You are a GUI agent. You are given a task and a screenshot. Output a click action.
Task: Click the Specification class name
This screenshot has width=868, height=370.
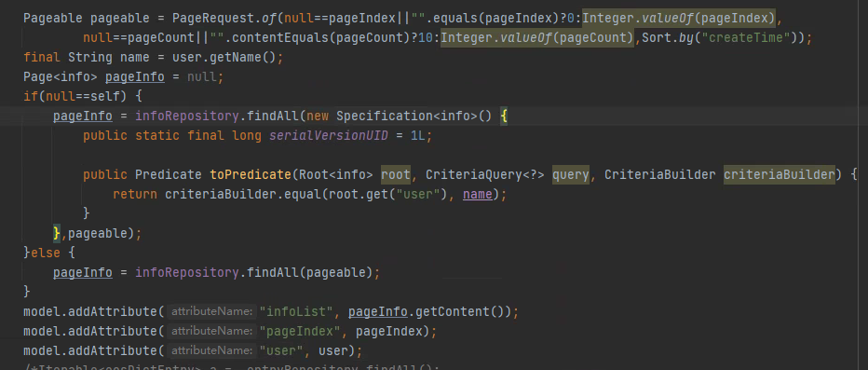tap(385, 116)
